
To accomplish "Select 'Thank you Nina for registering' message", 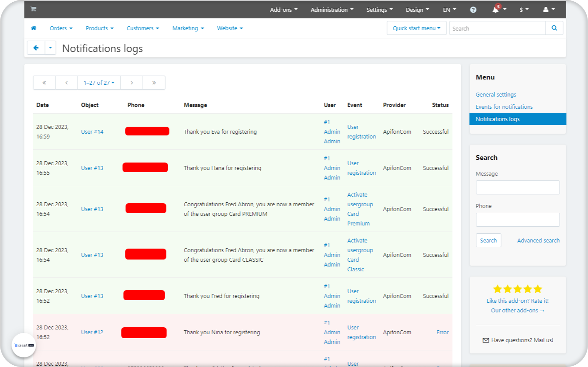I will (x=221, y=332).
